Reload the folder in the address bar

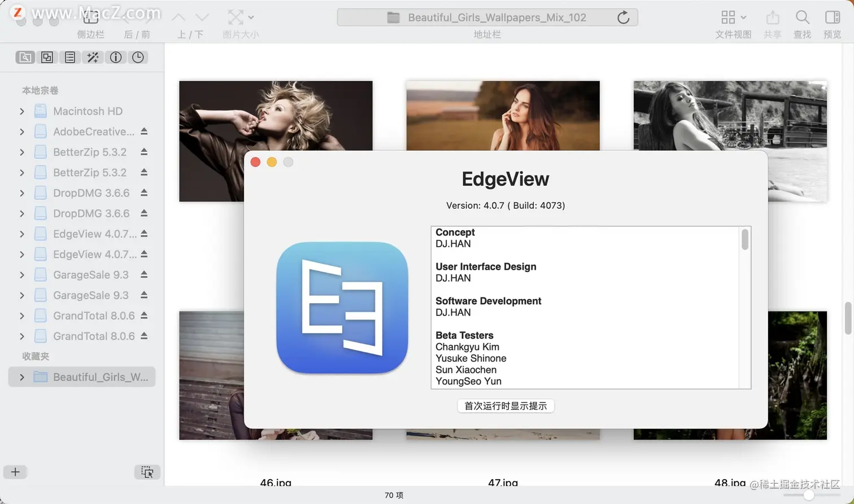point(623,17)
